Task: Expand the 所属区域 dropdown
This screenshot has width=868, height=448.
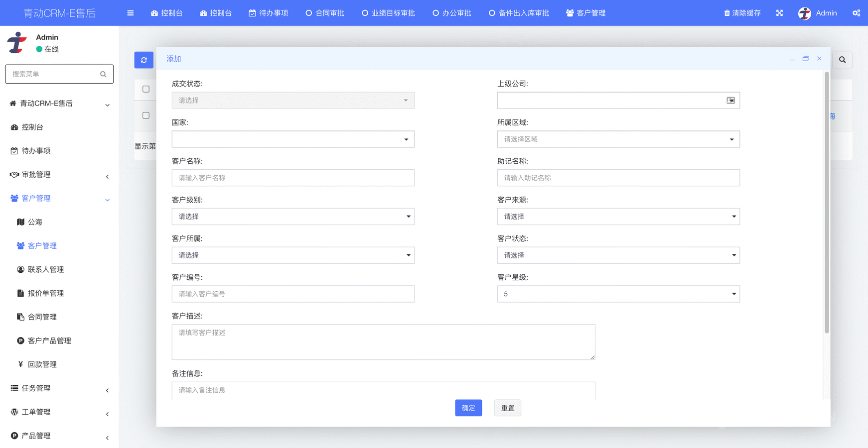Action: coord(618,139)
